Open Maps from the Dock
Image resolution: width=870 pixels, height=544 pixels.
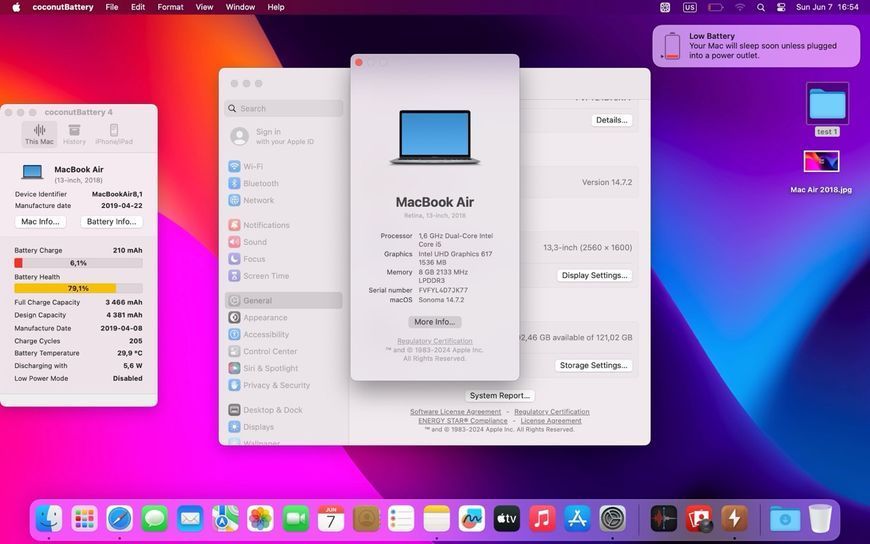tap(225, 519)
